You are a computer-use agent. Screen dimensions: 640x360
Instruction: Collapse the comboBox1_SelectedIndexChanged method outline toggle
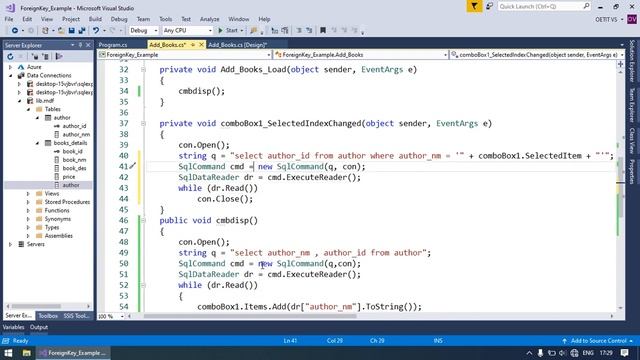click(x=143, y=123)
